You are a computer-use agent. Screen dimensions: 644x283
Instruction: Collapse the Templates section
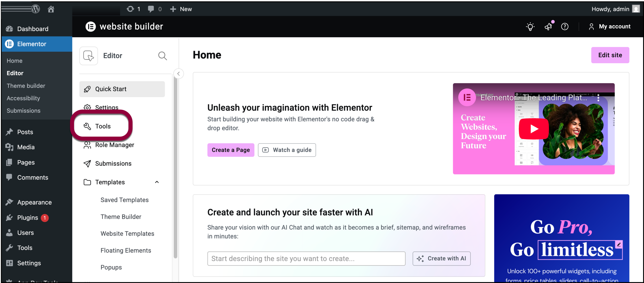[x=157, y=182]
